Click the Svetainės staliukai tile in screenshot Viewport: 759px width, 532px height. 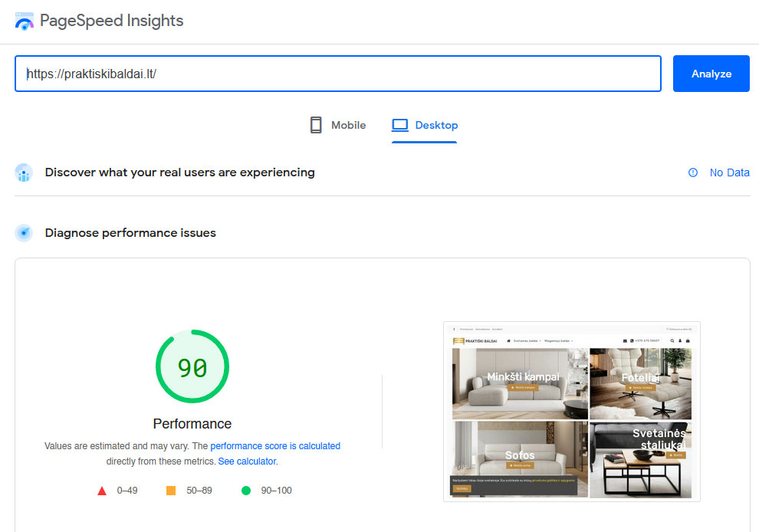click(x=640, y=459)
